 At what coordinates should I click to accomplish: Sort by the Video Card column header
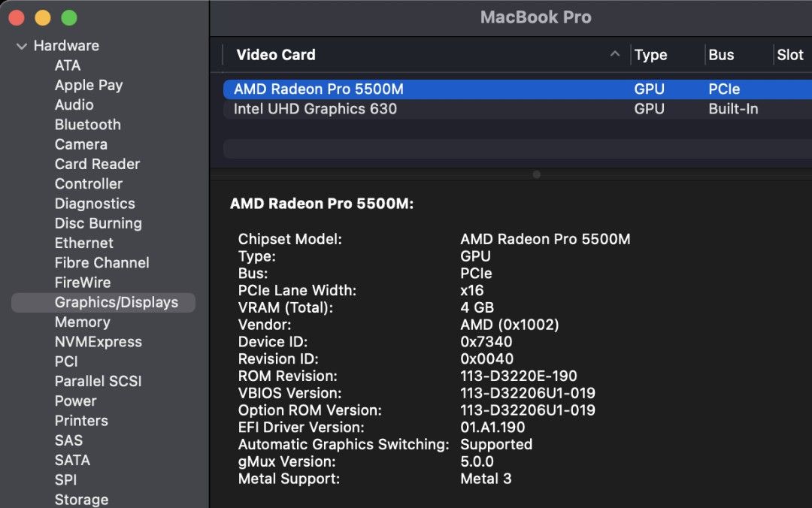(275, 55)
